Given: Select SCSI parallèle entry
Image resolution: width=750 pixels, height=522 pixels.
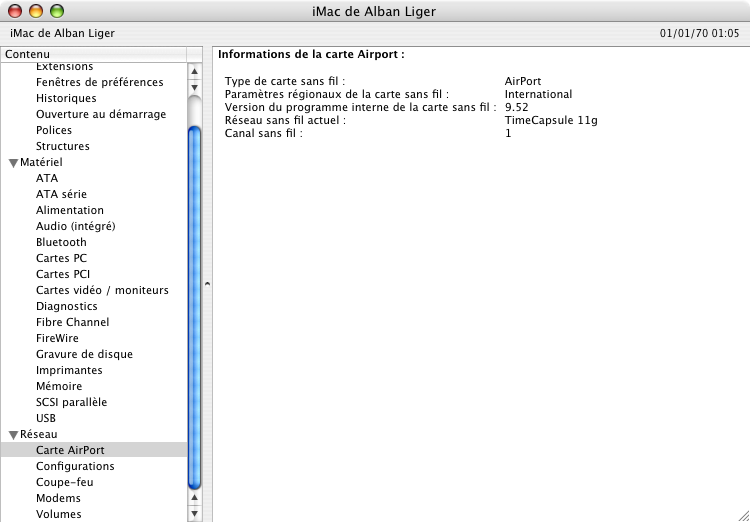Looking at the screenshot, I should (71, 402).
